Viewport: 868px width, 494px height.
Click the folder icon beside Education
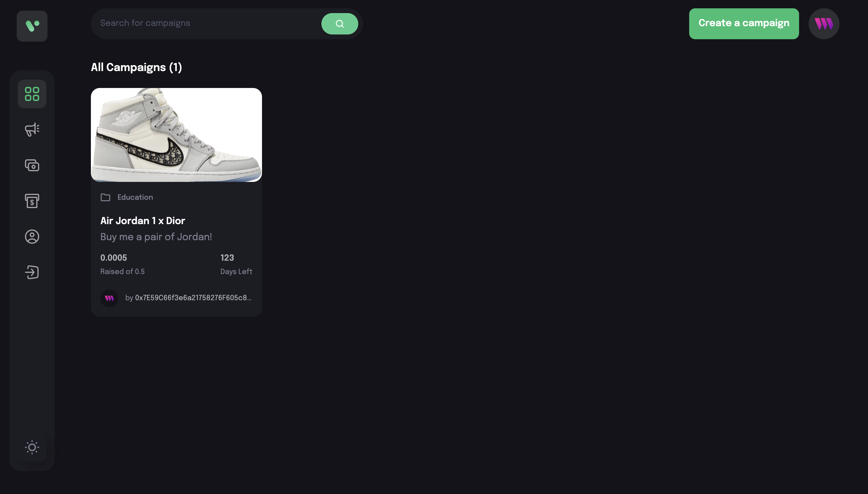[x=105, y=197]
